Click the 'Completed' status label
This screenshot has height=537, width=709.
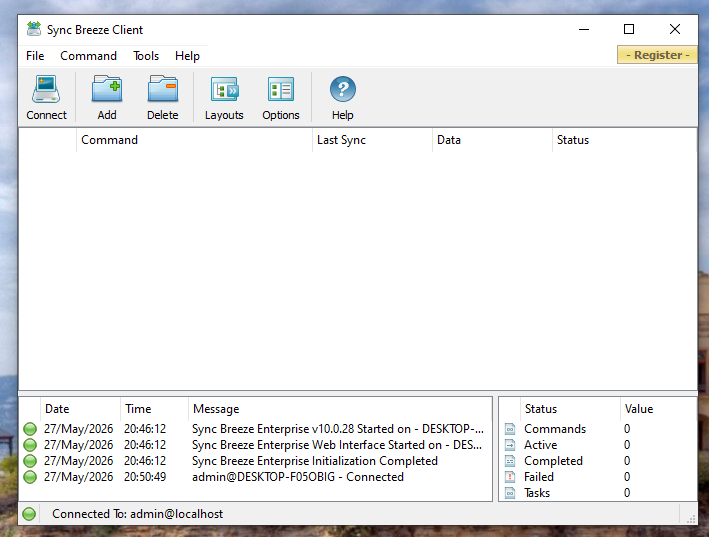(553, 461)
